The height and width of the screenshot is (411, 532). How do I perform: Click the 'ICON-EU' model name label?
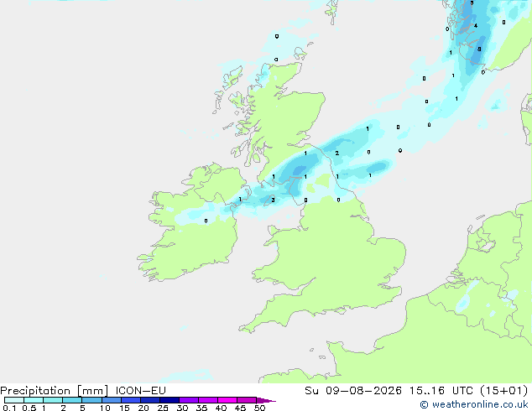(x=140, y=391)
